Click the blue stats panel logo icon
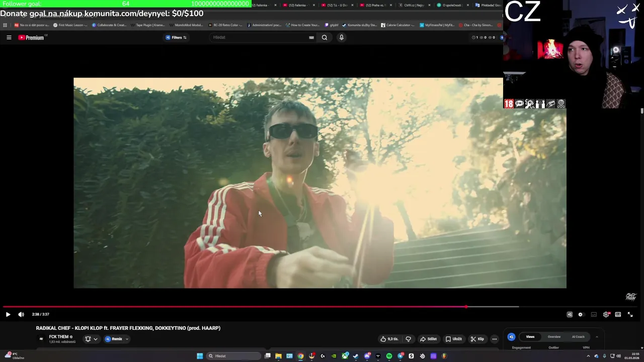644x362 pixels. pyautogui.click(x=511, y=337)
